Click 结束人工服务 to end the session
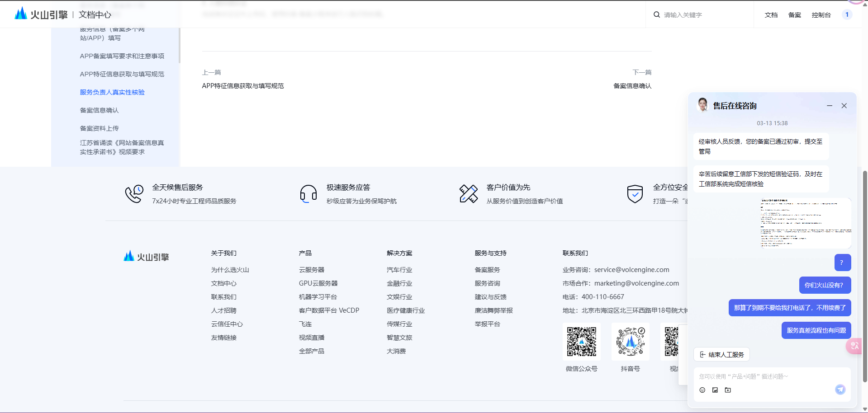The height and width of the screenshot is (413, 868). pos(721,354)
